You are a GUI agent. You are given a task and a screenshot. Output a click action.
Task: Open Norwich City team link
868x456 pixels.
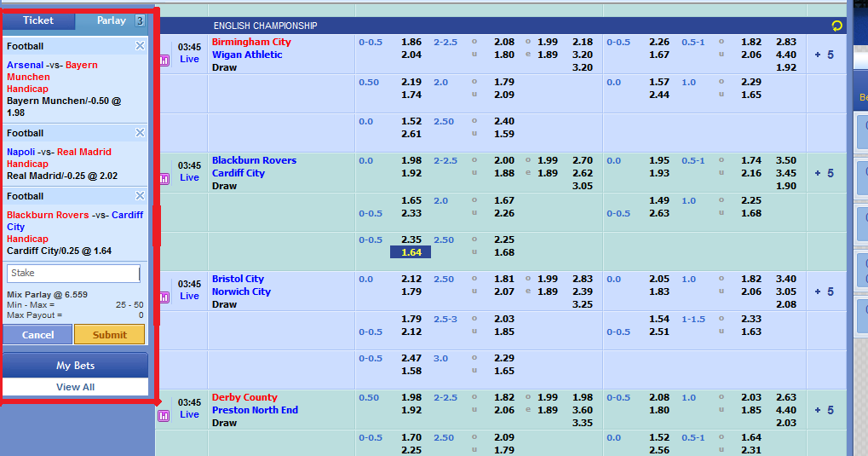point(241,292)
